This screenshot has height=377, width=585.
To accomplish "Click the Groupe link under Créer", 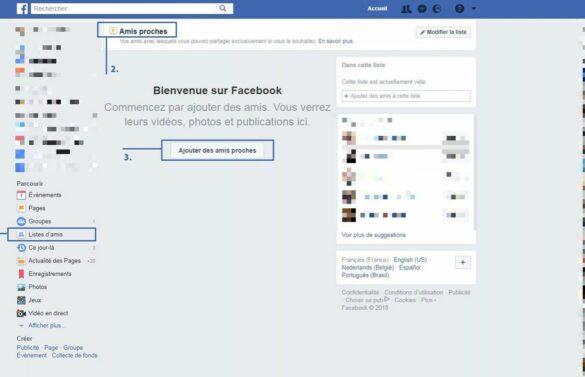I will (73, 348).
